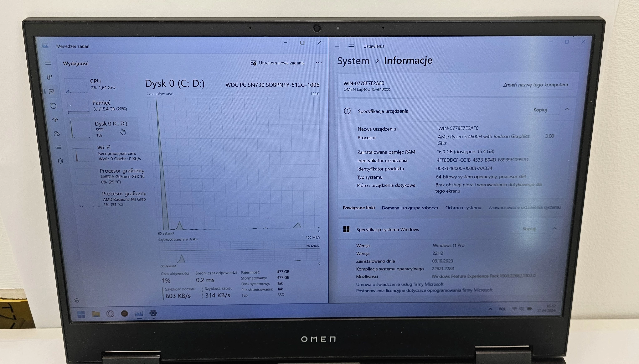Collapse the Specyfikacja urządzenia section

point(567,109)
